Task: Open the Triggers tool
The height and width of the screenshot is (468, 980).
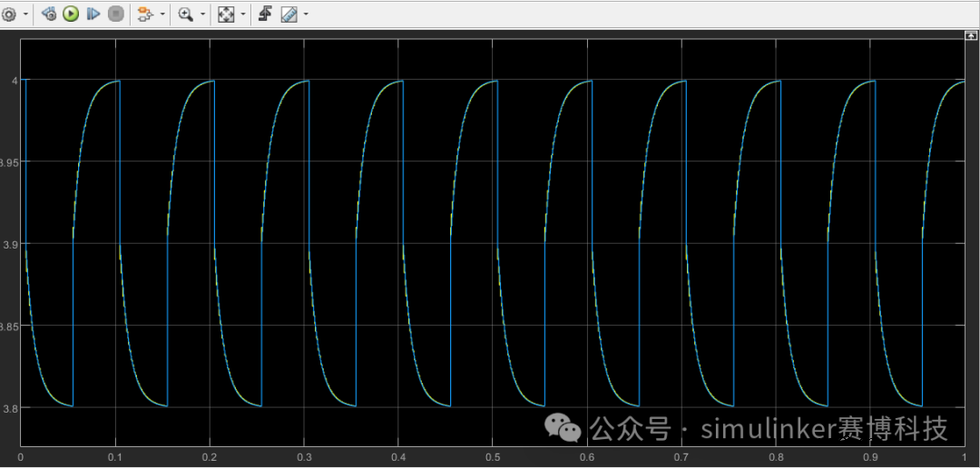Action: pyautogui.click(x=266, y=15)
